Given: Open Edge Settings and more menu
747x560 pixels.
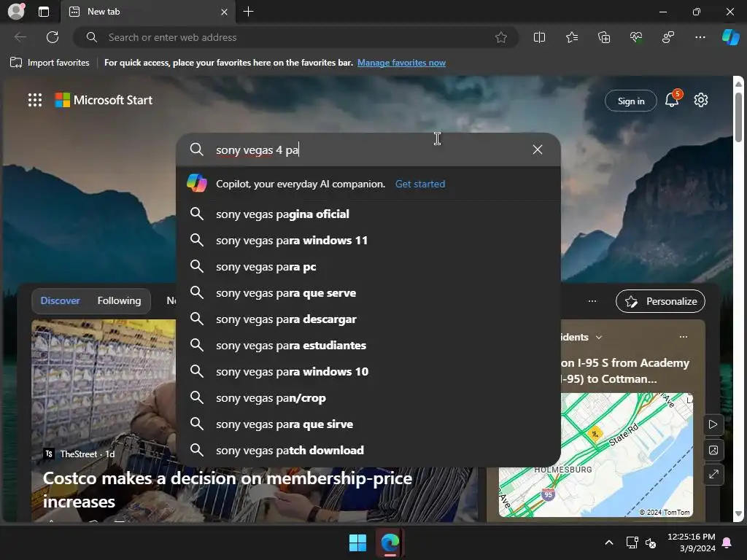Looking at the screenshot, I should (700, 37).
